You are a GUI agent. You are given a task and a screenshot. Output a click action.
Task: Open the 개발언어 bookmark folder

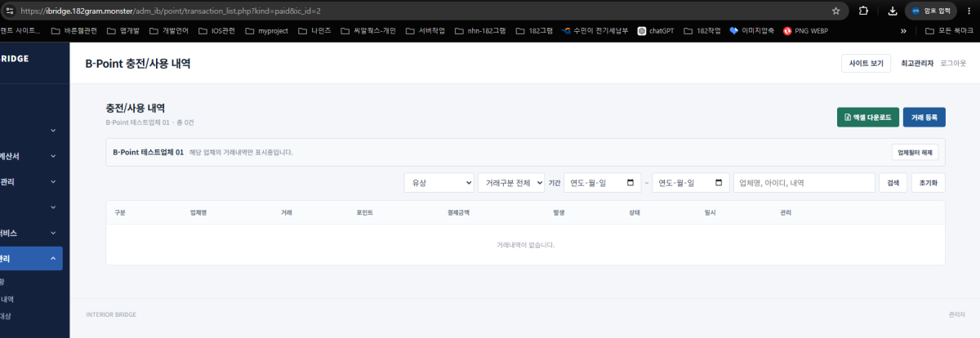171,30
